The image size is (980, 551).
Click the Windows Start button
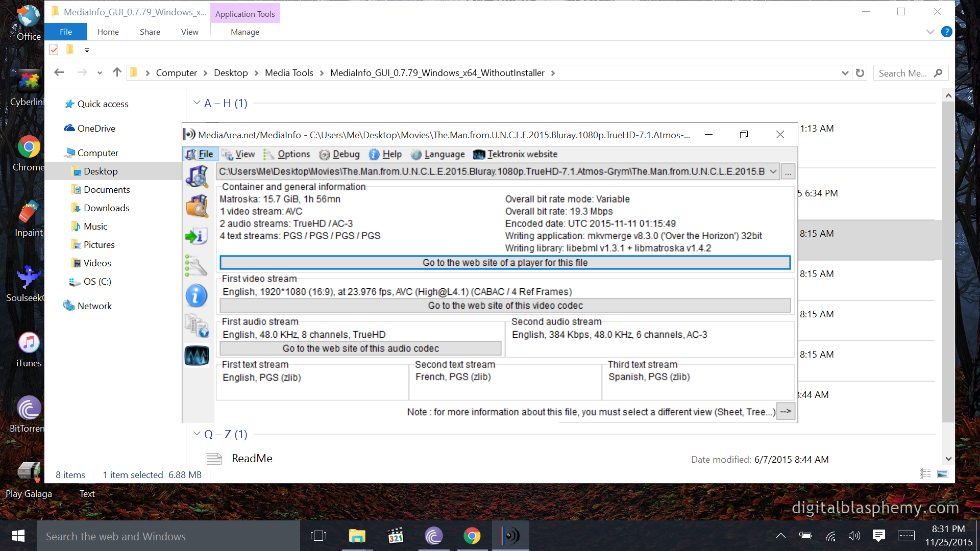[x=18, y=536]
